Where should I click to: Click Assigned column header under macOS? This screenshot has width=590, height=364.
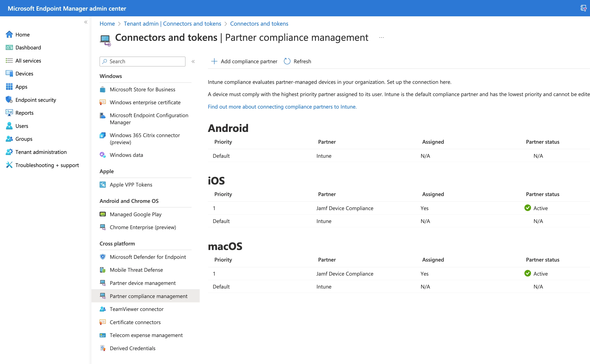(433, 260)
